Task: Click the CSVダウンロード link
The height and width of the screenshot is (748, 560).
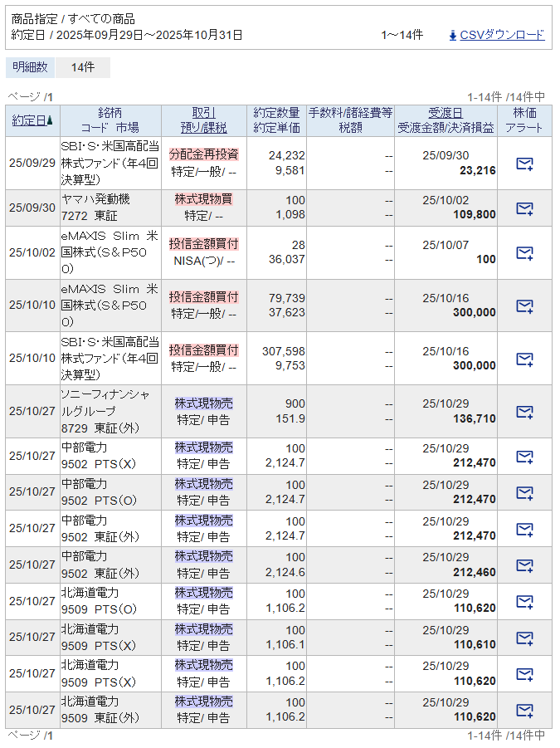Action: (x=502, y=35)
